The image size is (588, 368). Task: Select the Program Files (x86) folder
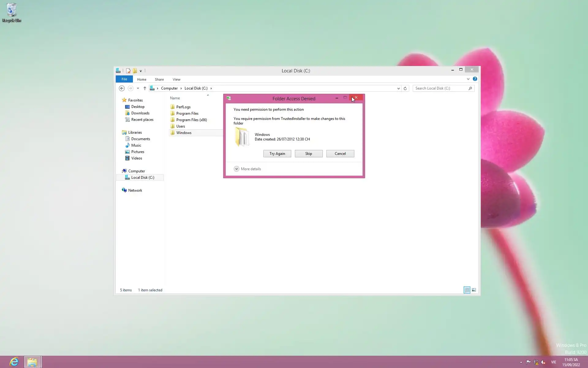click(x=191, y=120)
